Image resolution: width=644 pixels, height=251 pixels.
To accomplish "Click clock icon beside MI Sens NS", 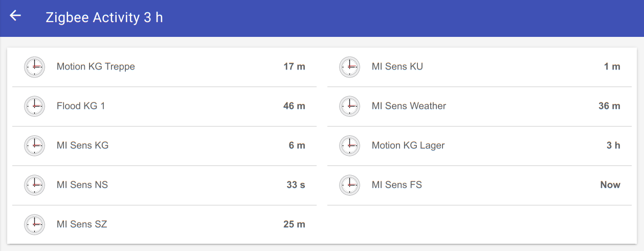I will click(x=35, y=185).
